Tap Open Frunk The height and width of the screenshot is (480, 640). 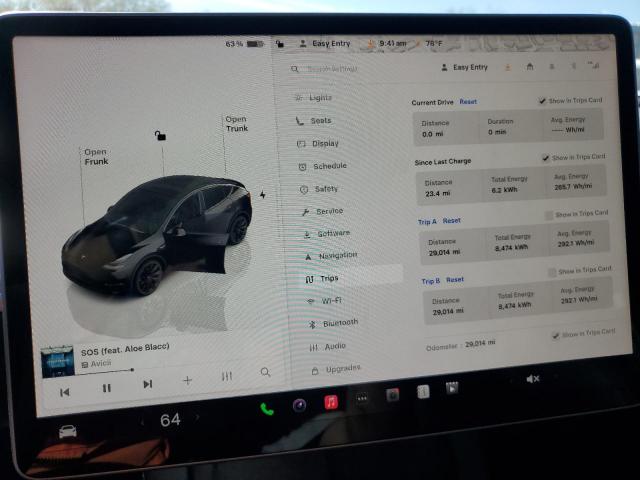point(96,157)
